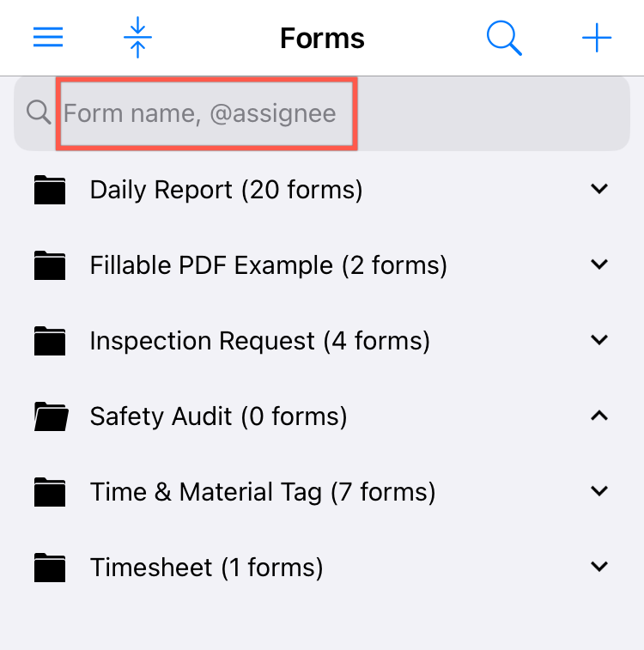Expand the Inspection Request chevron
The width and height of the screenshot is (644, 650).
pos(599,341)
